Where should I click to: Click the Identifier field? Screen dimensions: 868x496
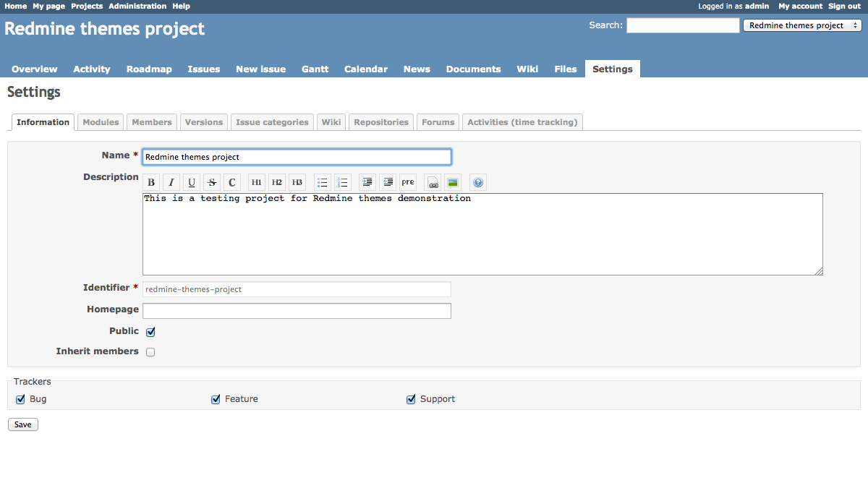[x=297, y=289]
